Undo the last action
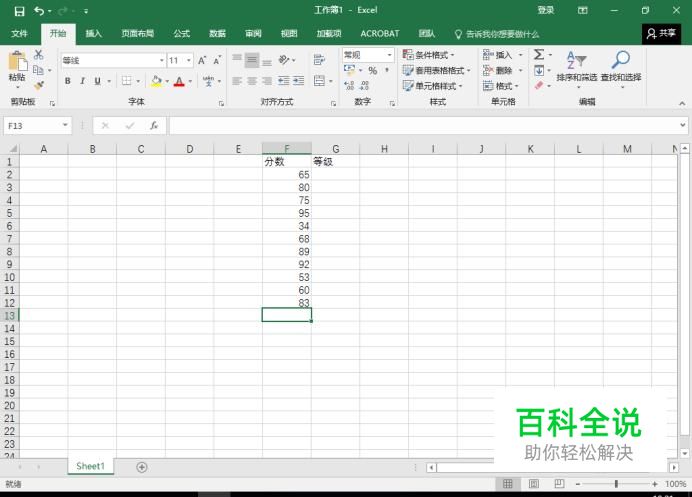692x497 pixels. [x=39, y=11]
